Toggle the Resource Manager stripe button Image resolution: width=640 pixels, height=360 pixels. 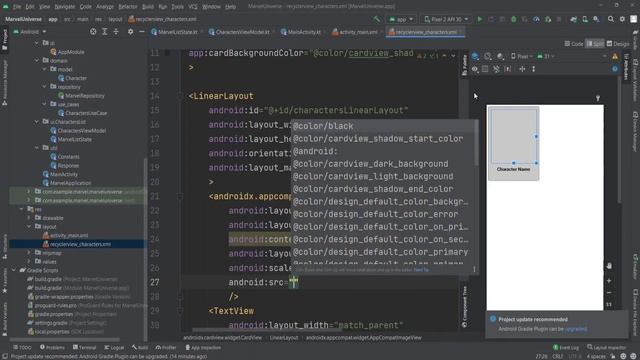[x=4, y=82]
